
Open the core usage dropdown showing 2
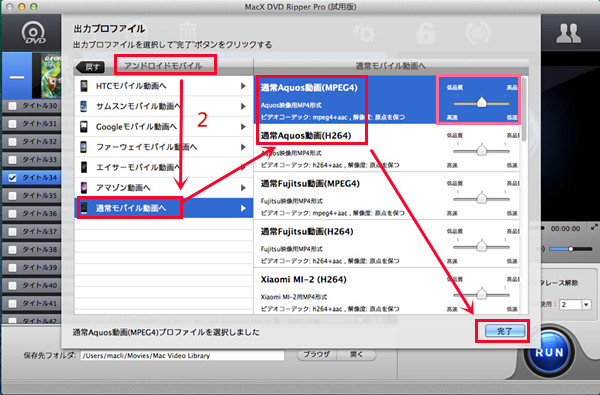click(576, 305)
